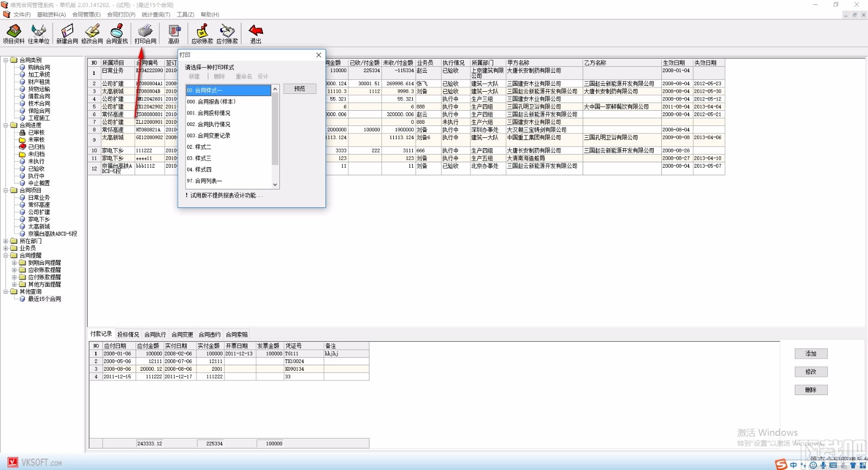868x470 pixels.
Task: Click the 甲方名称 column header
Action: (x=544, y=63)
